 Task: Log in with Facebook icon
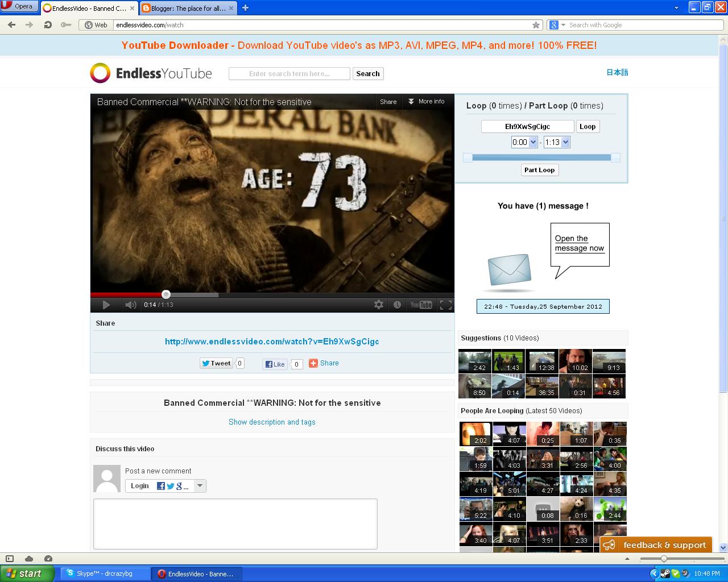click(x=161, y=486)
